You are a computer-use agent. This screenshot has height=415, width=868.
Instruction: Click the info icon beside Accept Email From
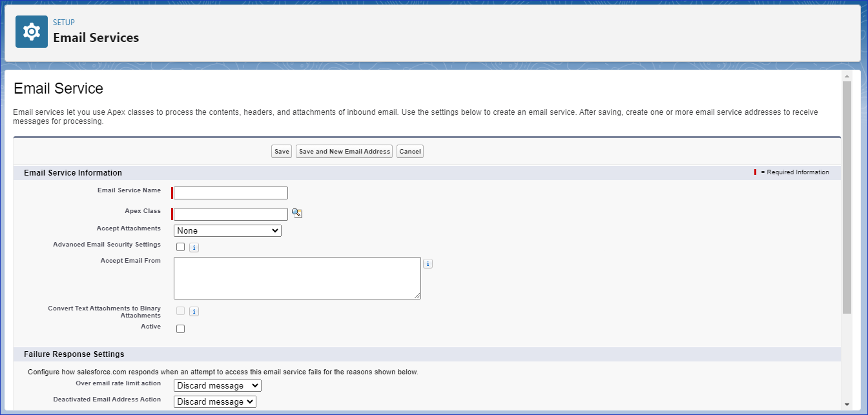point(428,263)
